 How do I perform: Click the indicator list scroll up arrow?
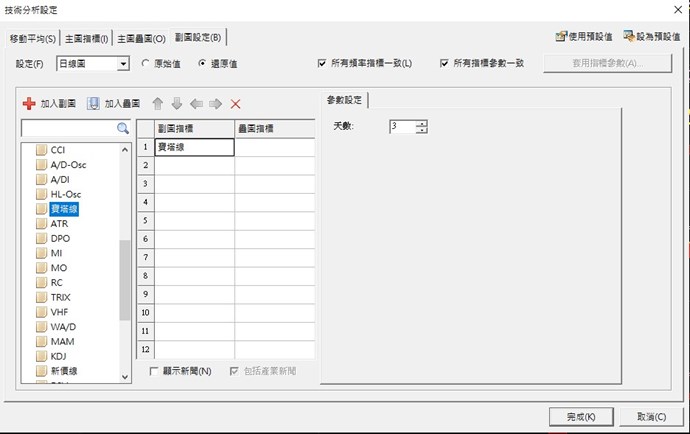point(125,150)
